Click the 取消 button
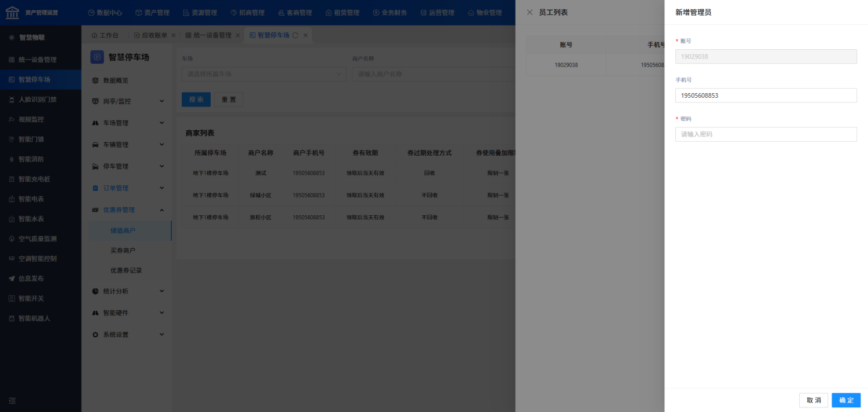 coord(814,400)
